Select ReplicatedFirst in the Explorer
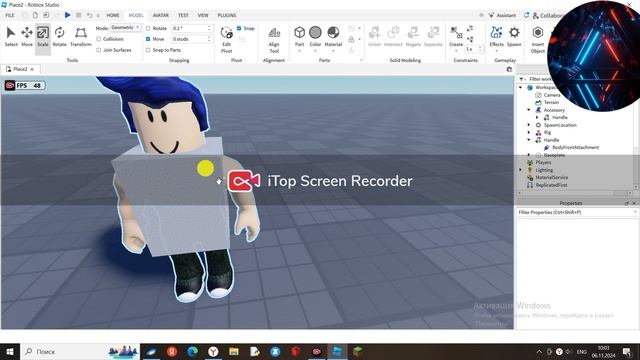This screenshot has width=640, height=360. coord(551,185)
